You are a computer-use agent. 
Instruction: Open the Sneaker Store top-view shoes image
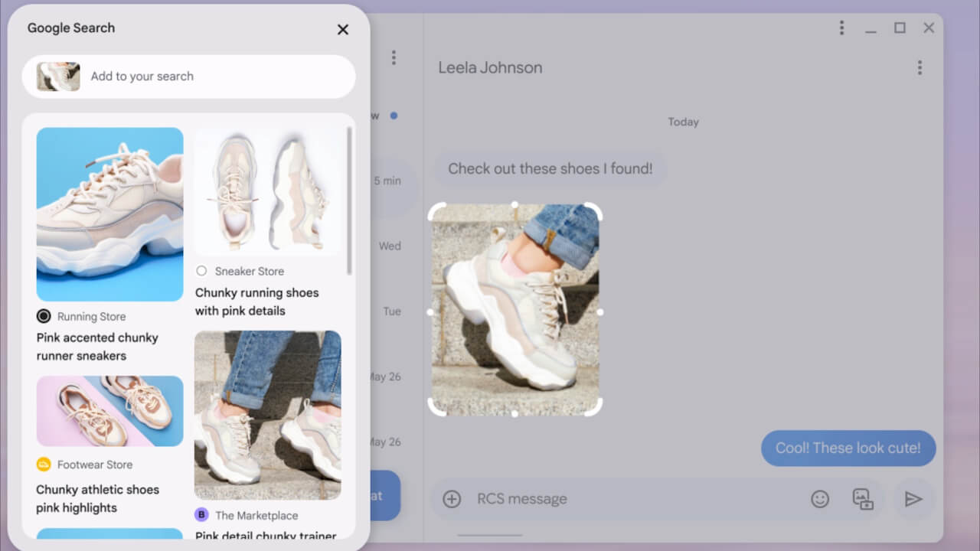[267, 192]
